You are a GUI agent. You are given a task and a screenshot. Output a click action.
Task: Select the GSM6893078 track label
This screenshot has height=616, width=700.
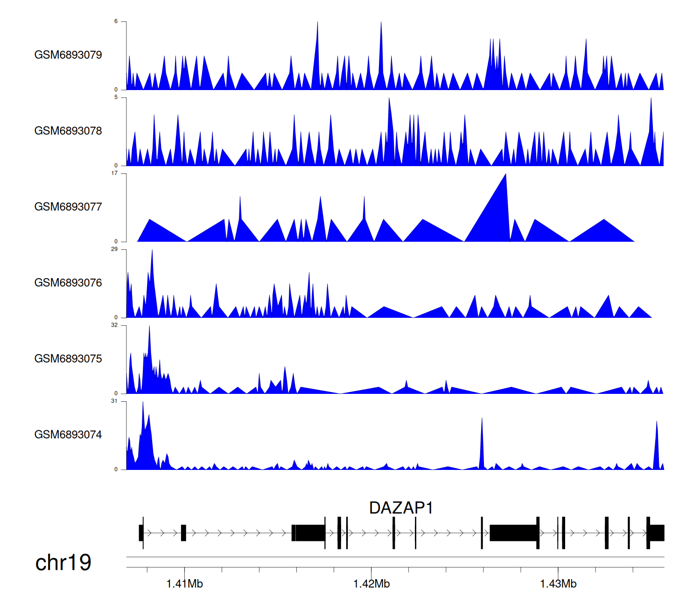(x=68, y=131)
